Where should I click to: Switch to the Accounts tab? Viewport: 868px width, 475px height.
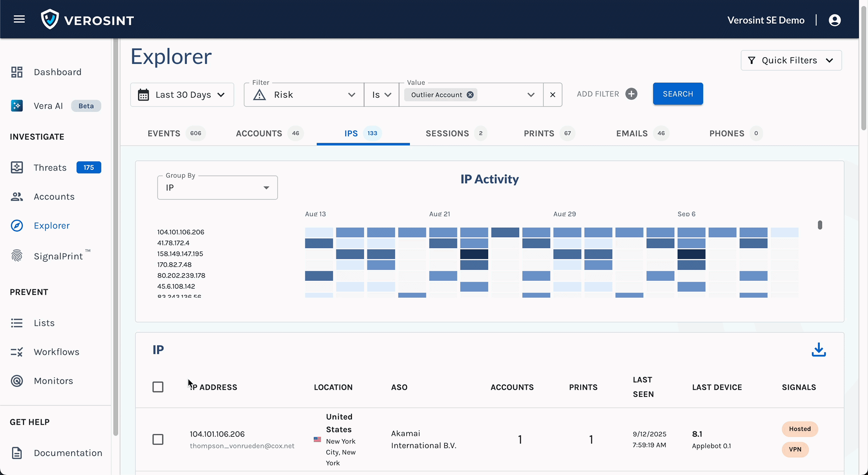pyautogui.click(x=259, y=134)
